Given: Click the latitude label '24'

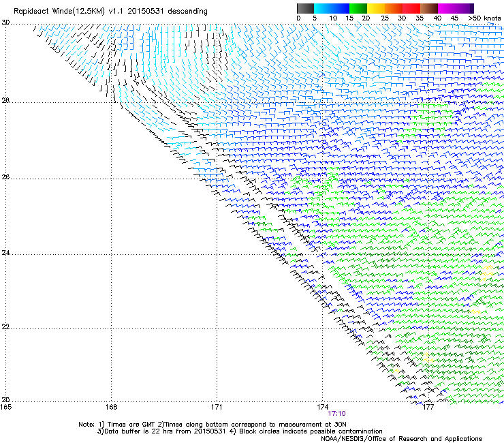Looking at the screenshot, I should tap(5, 253).
